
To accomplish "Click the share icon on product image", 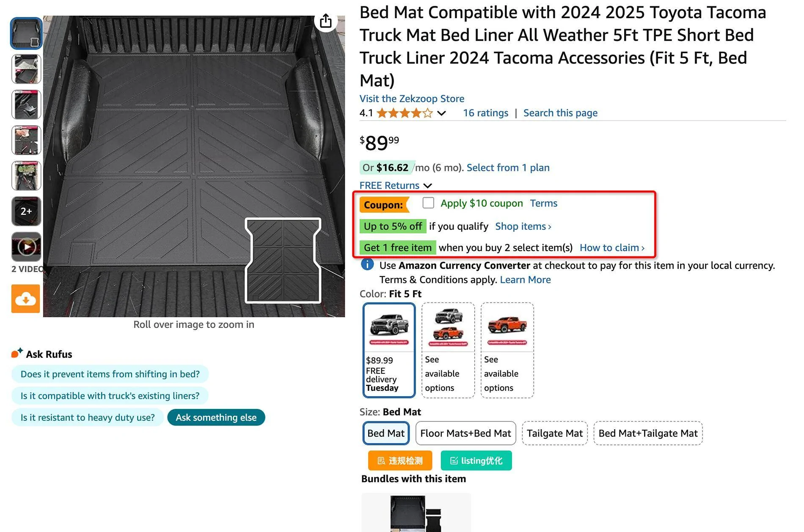I will (325, 21).
